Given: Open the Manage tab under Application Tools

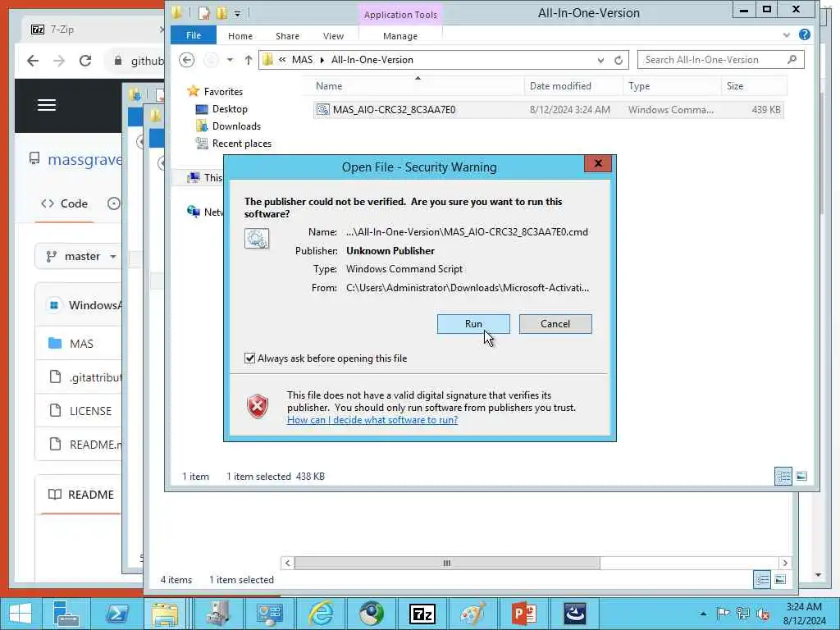Looking at the screenshot, I should (400, 36).
